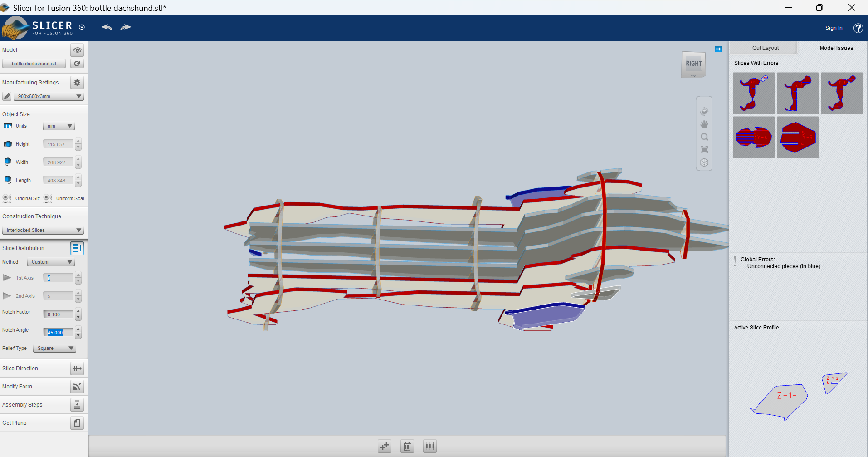This screenshot has height=457, width=868.
Task: Click the undo arrow in header
Action: pyautogui.click(x=107, y=27)
